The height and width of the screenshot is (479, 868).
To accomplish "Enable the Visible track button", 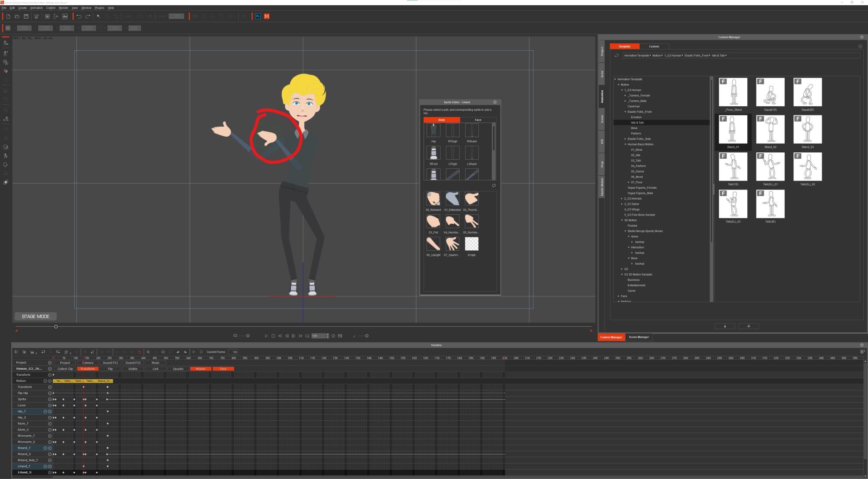I will [133, 369].
